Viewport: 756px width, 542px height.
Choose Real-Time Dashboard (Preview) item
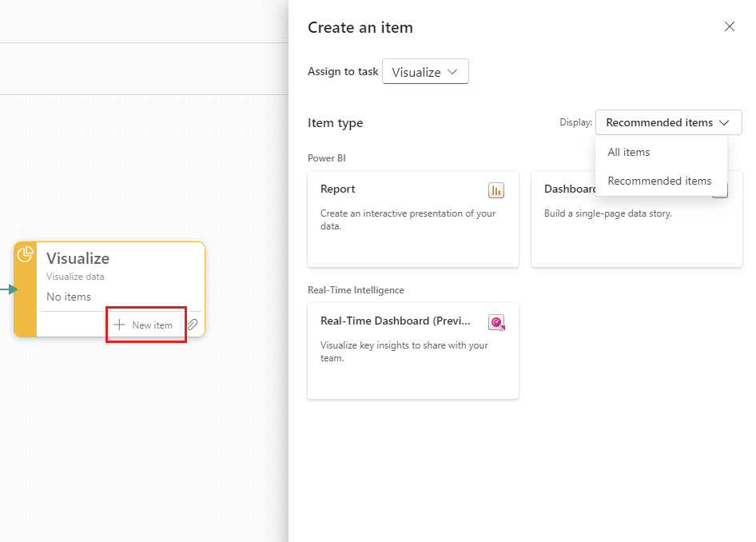412,352
